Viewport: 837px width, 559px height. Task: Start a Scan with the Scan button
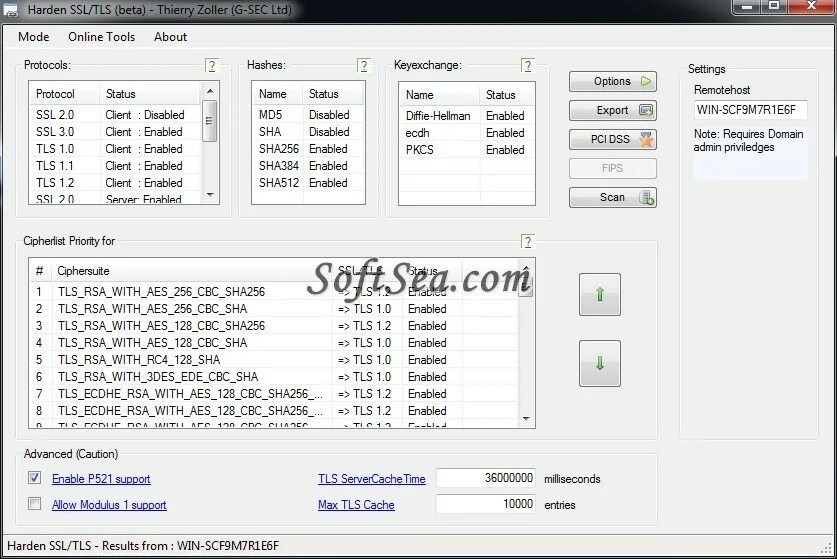coord(613,197)
